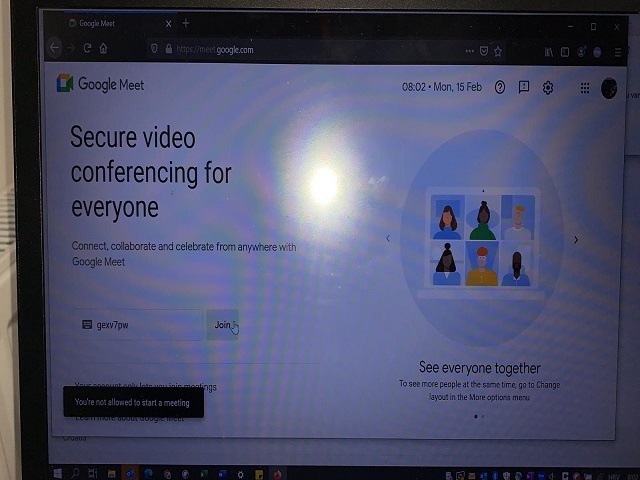
Task: Click the tracking protection shield icon
Action: tap(154, 49)
